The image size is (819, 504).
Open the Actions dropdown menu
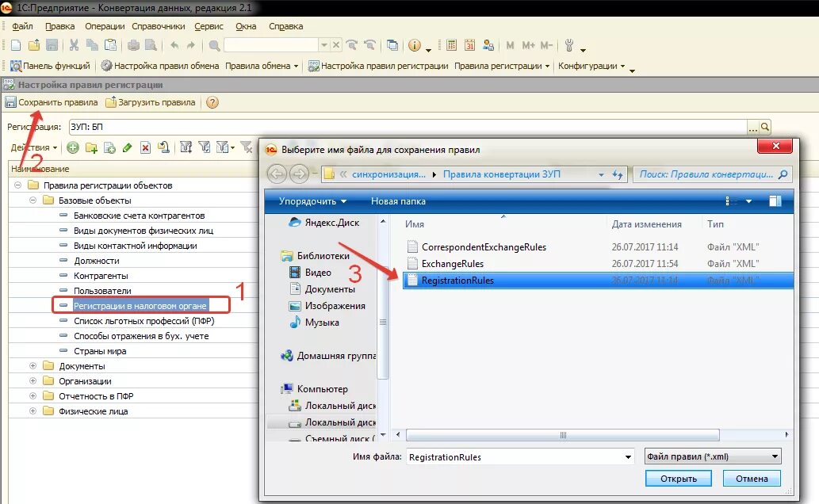[x=34, y=148]
